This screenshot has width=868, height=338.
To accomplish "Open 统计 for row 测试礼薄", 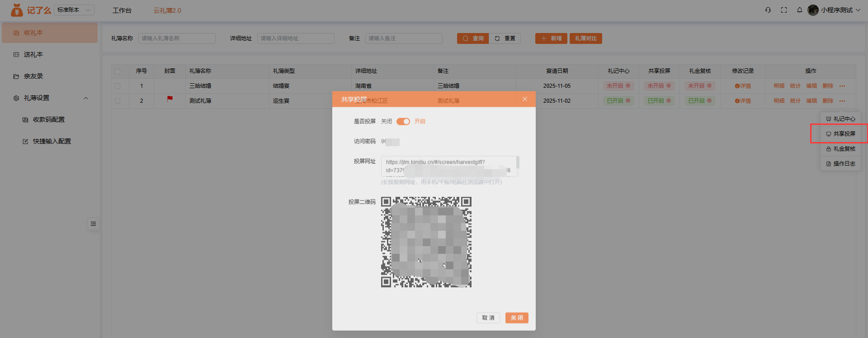I will click(x=795, y=101).
